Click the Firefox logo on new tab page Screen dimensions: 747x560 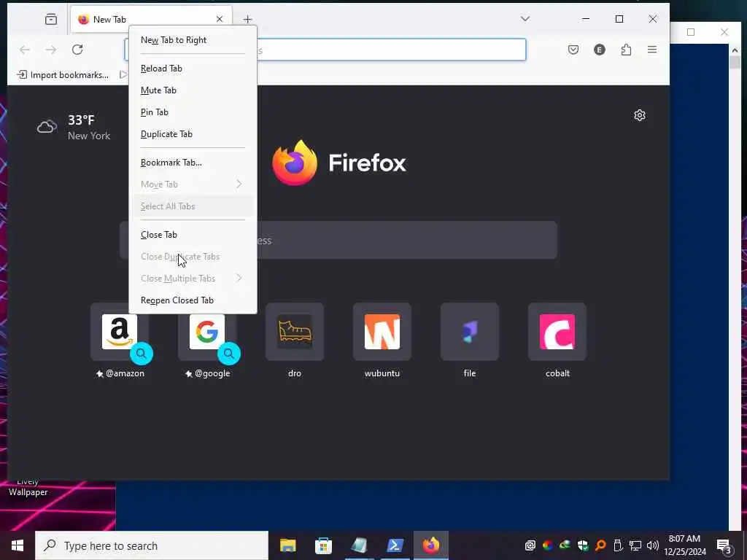(x=295, y=163)
